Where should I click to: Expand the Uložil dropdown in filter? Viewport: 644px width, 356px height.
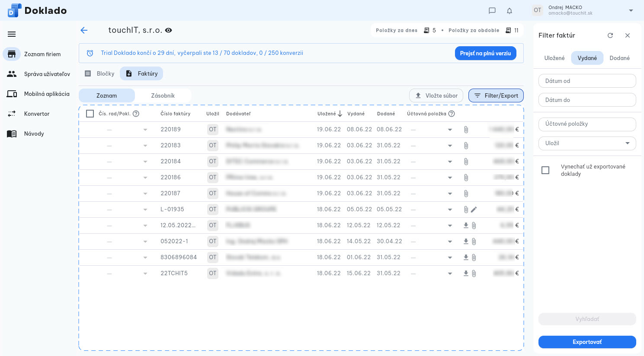[627, 143]
